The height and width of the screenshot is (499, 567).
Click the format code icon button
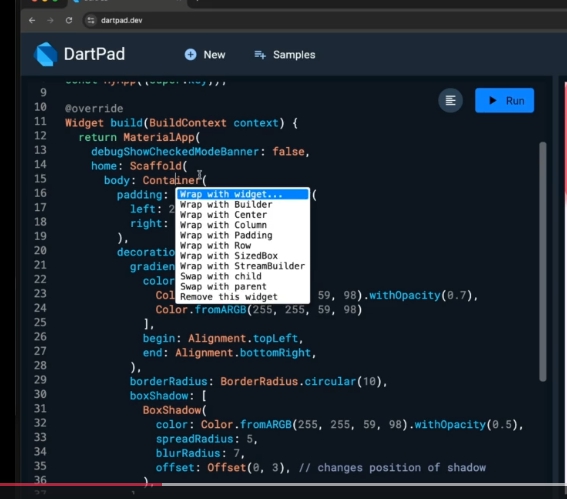pos(450,100)
